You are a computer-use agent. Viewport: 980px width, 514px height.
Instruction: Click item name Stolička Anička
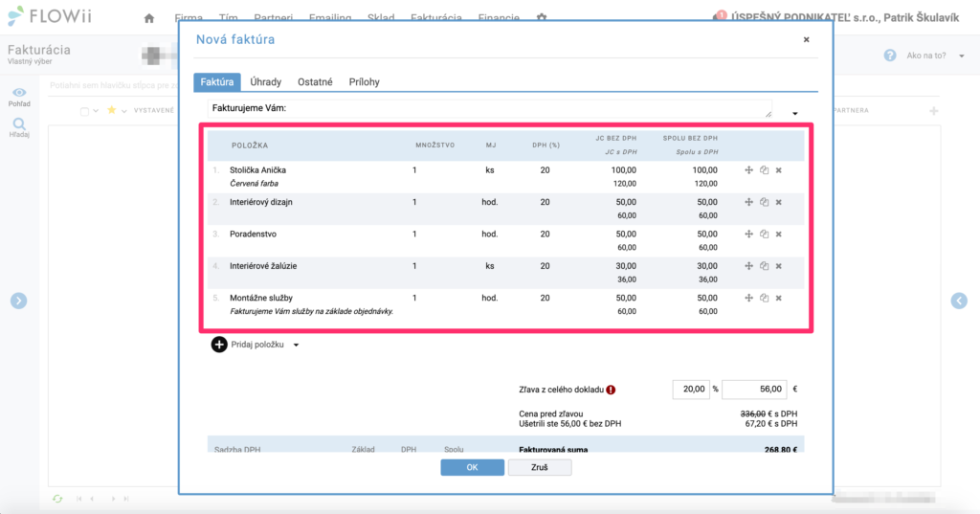click(257, 170)
